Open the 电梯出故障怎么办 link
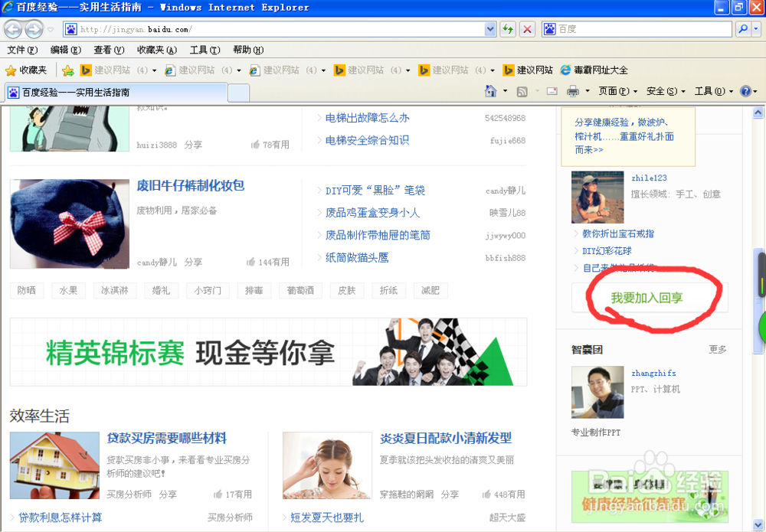The width and height of the screenshot is (766, 532). click(x=368, y=118)
